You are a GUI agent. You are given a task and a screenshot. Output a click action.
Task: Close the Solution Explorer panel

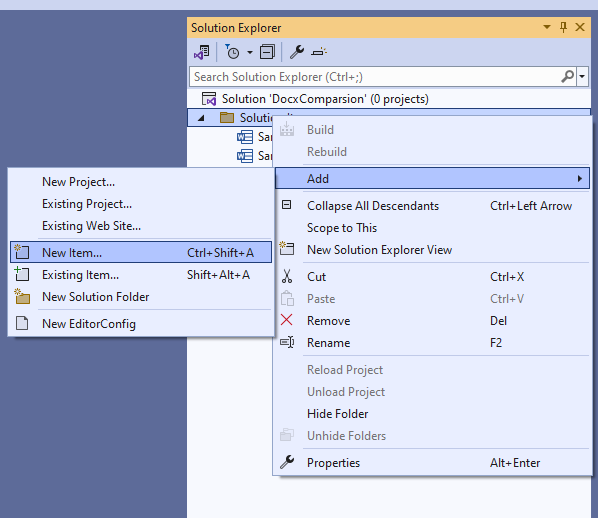[x=580, y=27]
